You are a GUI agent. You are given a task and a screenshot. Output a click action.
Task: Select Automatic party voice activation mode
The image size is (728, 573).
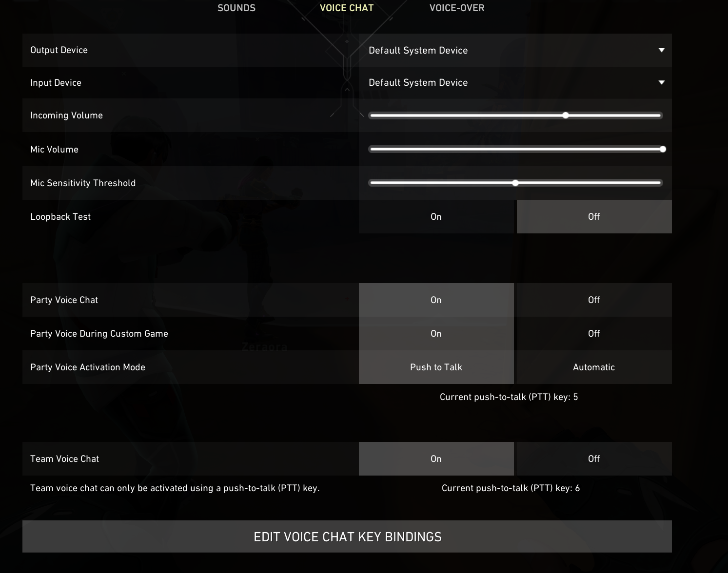pos(594,367)
